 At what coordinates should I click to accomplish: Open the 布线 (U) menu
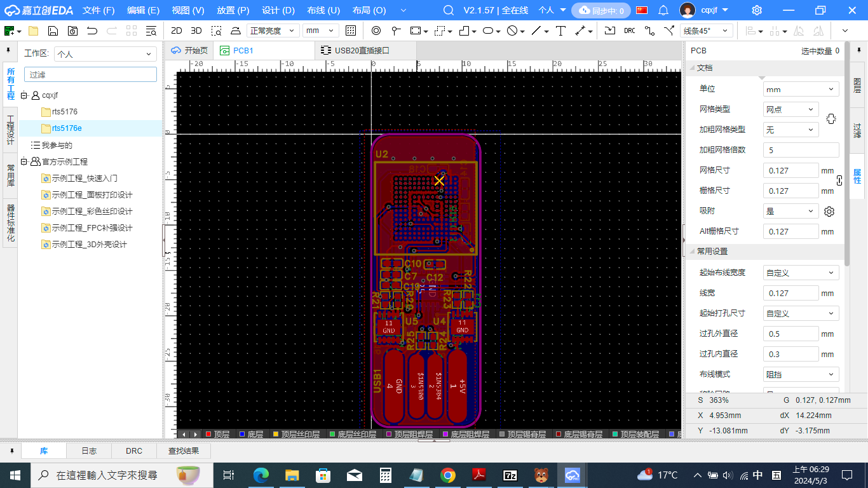(323, 10)
